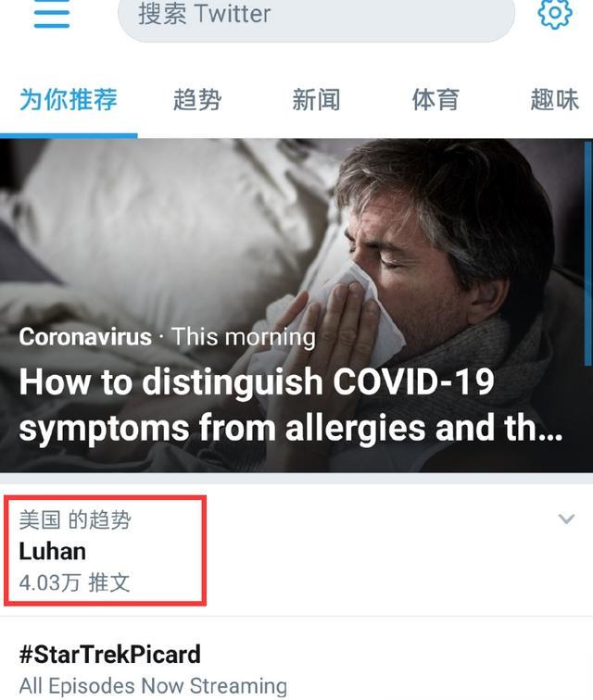The image size is (593, 700).
Task: Tap the This morning timestamp
Action: 244,337
